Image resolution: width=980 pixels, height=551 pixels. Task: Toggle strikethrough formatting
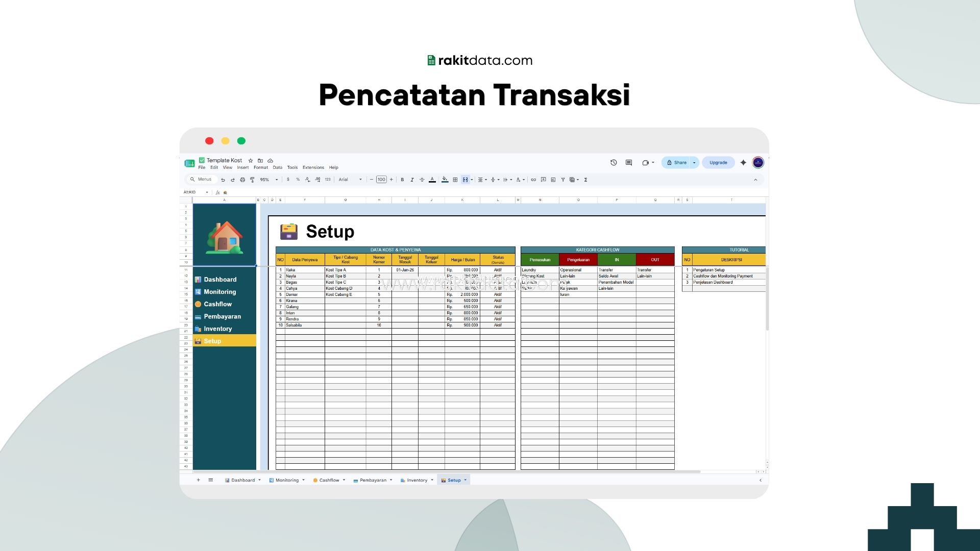click(x=422, y=180)
